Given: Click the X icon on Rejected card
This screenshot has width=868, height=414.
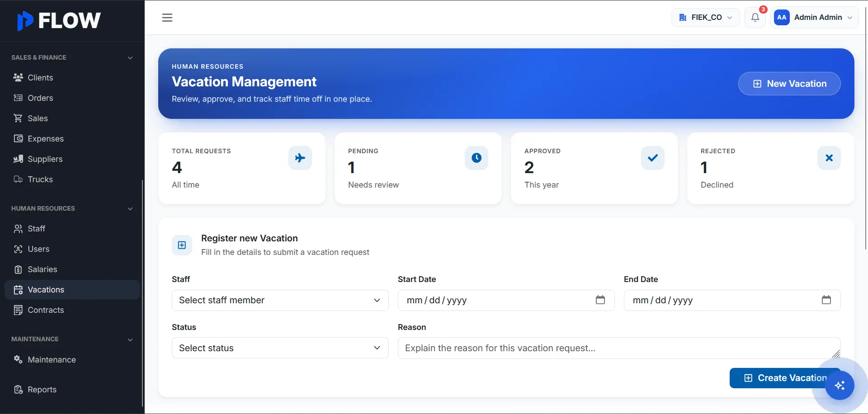Looking at the screenshot, I should [x=829, y=158].
